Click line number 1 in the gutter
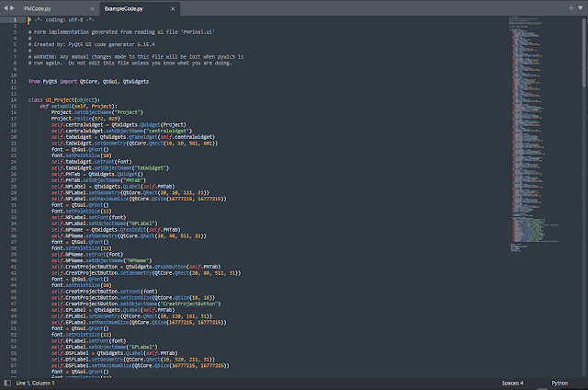Screen dimensions: 588x390 click(15, 19)
